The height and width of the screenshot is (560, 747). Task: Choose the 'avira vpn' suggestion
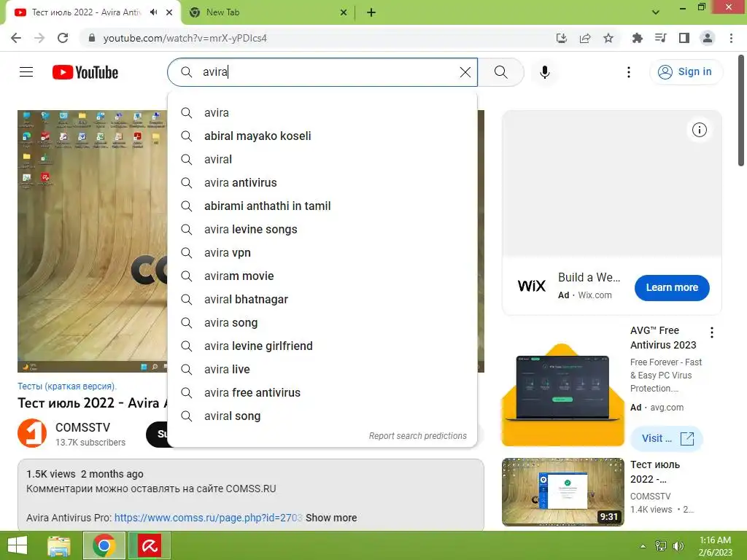click(x=322, y=253)
